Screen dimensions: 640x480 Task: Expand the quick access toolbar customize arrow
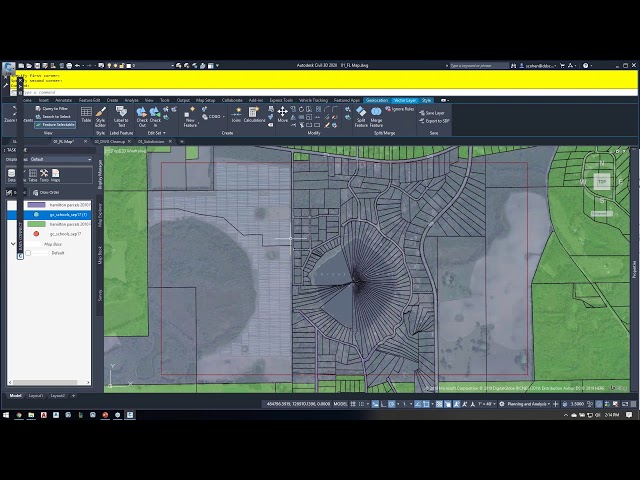point(218,65)
